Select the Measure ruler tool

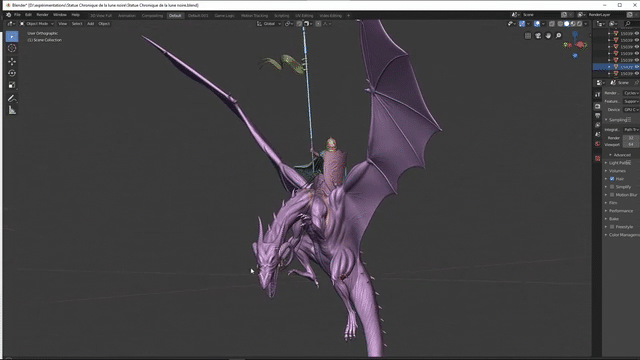[x=12, y=110]
